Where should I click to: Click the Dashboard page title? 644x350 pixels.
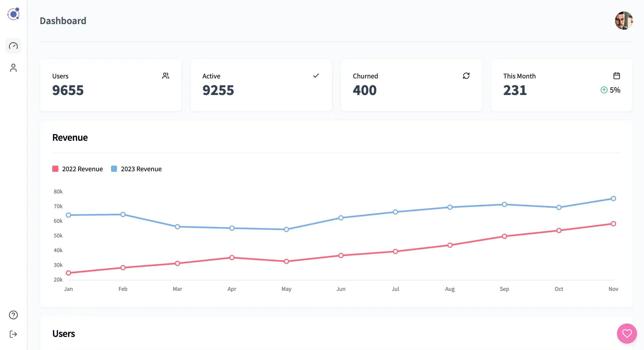63,21
